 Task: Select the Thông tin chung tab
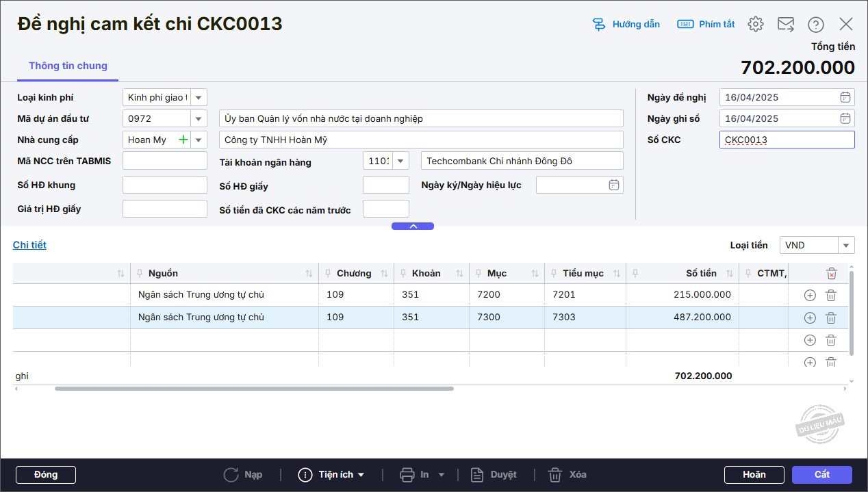click(68, 66)
